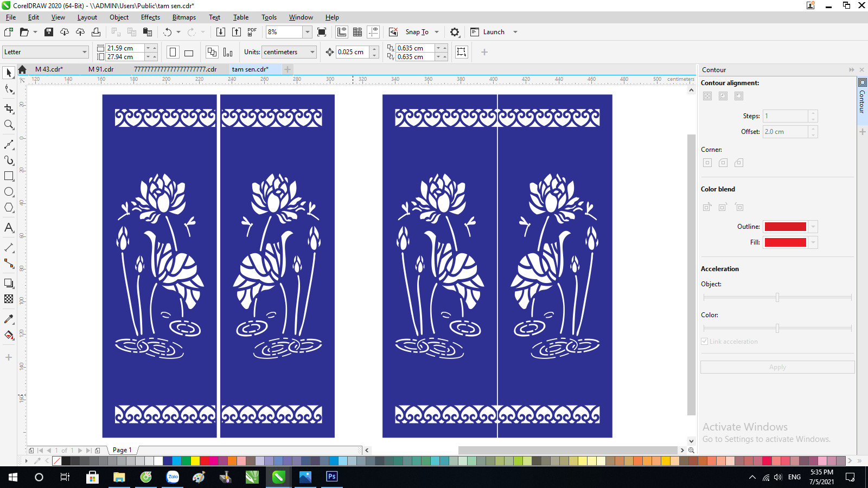Open the Options gear icon
Screen dimensions: 868x488
[x=455, y=32]
